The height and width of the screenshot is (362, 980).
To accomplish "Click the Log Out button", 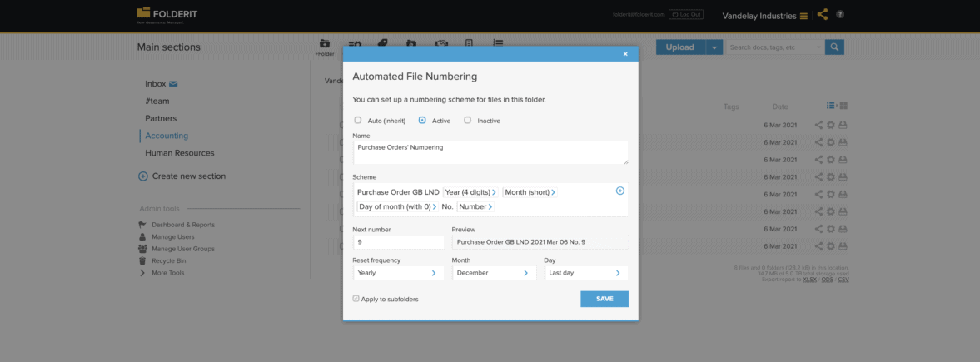I will click(685, 14).
